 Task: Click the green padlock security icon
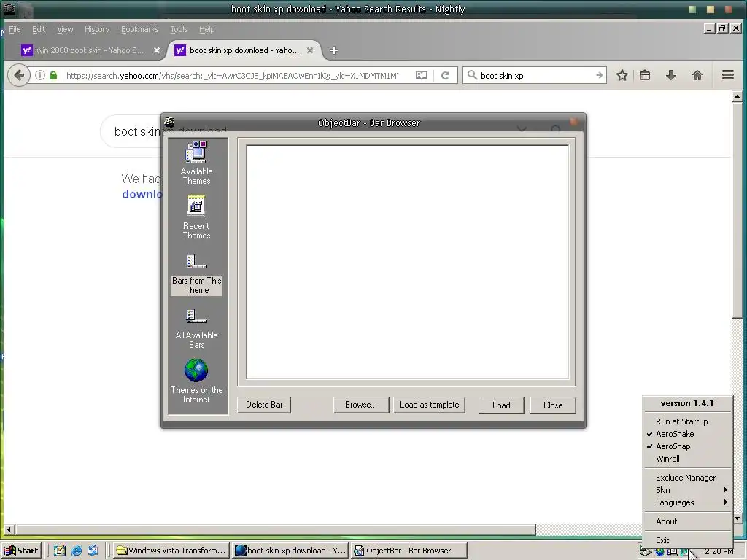(x=53, y=75)
